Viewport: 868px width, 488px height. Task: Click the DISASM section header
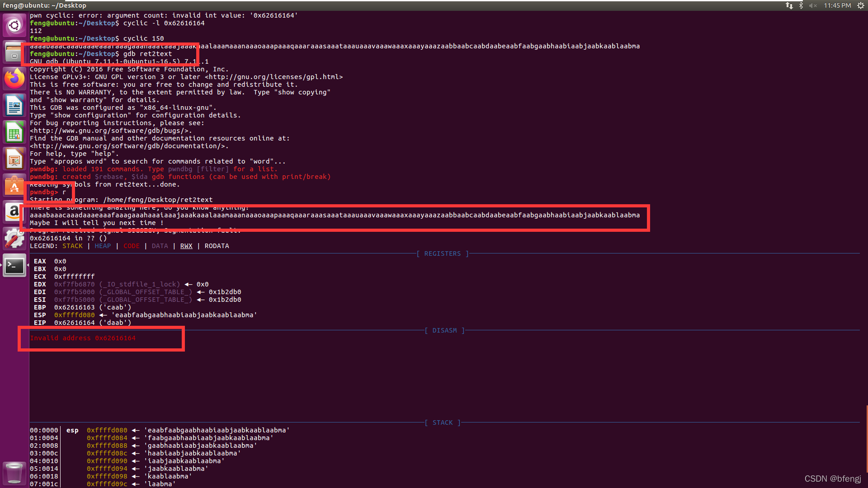click(x=445, y=330)
